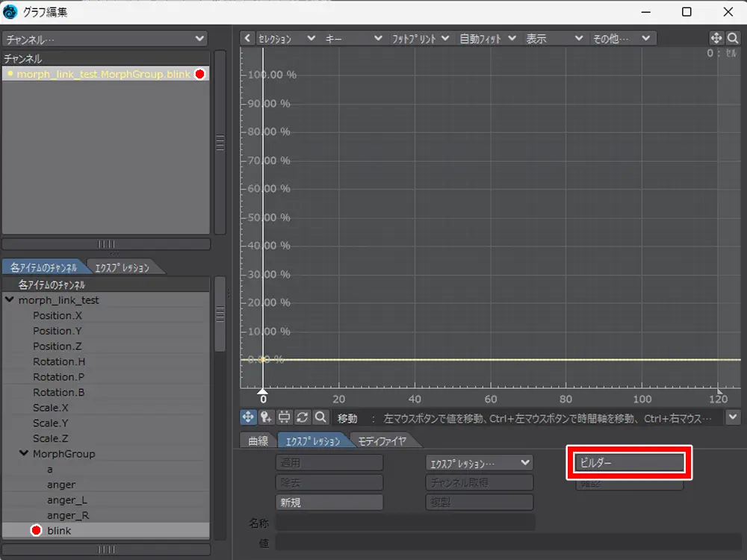Select the Roll tool icon

tap(303, 417)
